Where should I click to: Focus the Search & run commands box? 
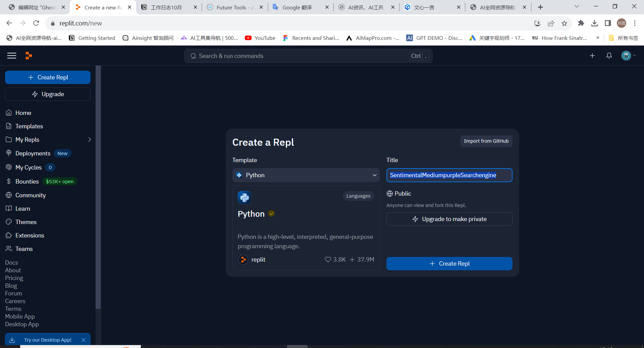(x=302, y=56)
